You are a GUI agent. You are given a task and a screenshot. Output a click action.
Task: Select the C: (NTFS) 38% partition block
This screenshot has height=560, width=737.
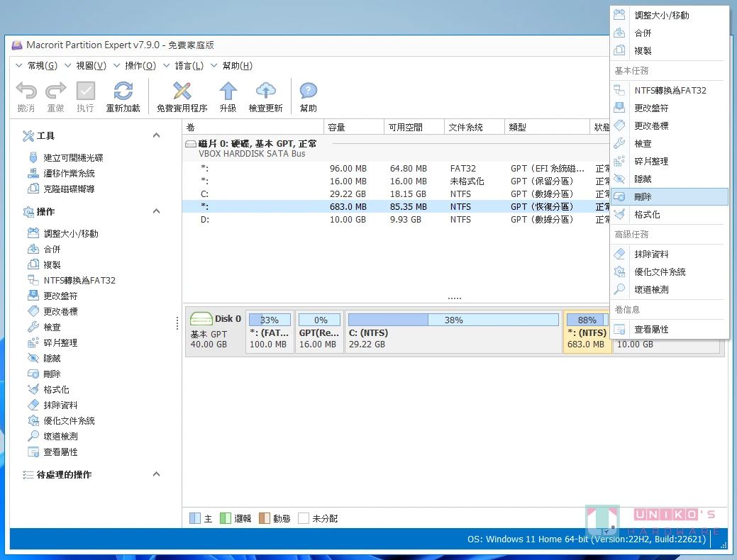[453, 332]
